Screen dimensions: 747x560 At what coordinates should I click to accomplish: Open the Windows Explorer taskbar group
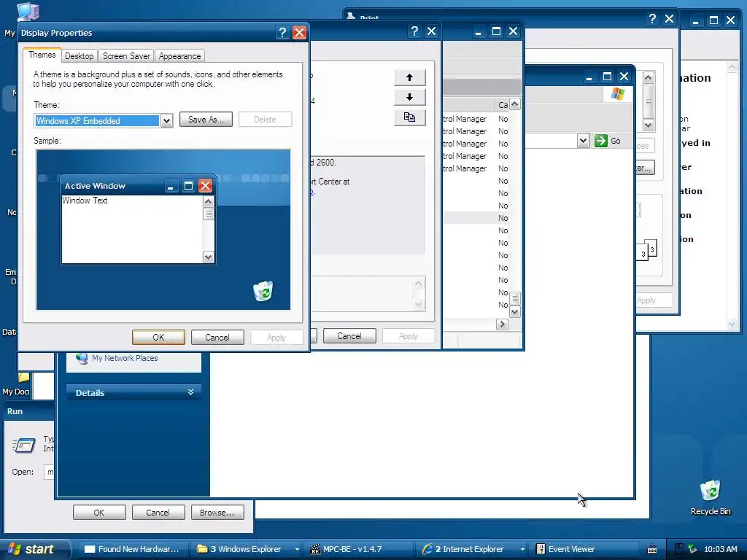[x=247, y=549]
